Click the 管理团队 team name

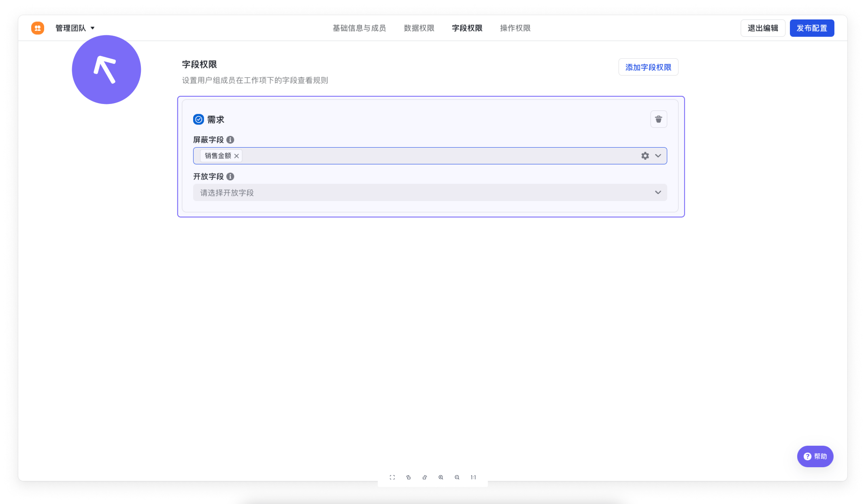point(71,28)
